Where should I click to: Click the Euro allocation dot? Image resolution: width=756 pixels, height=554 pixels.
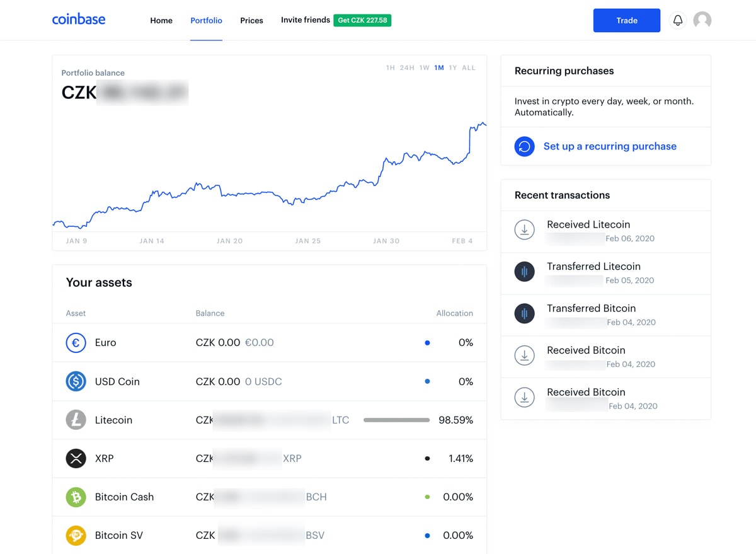pyautogui.click(x=427, y=343)
